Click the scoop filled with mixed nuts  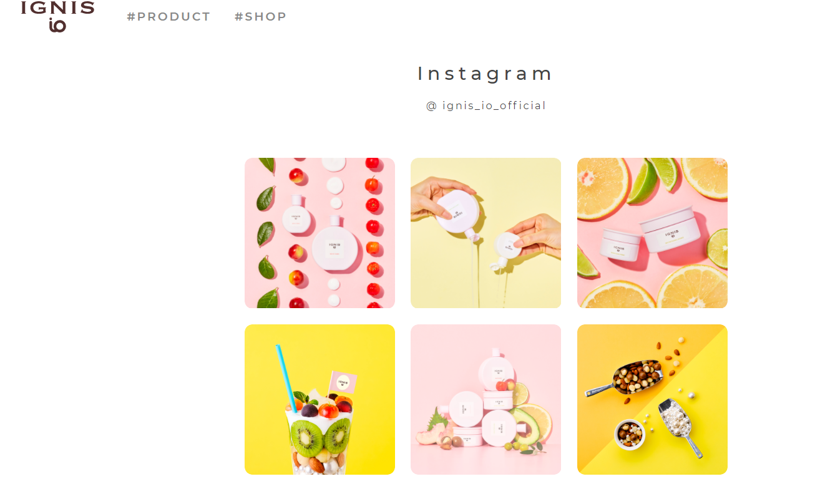point(625,377)
